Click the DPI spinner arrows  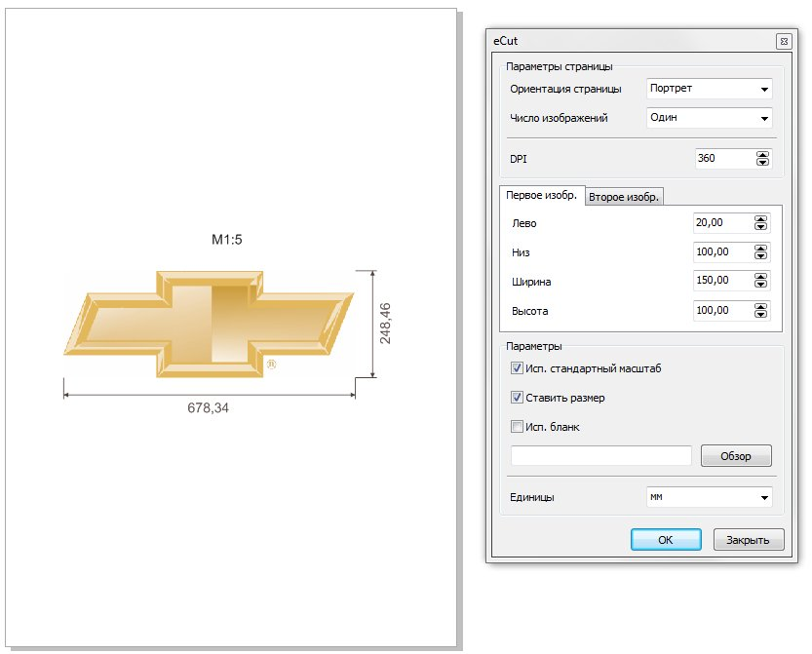pos(762,159)
